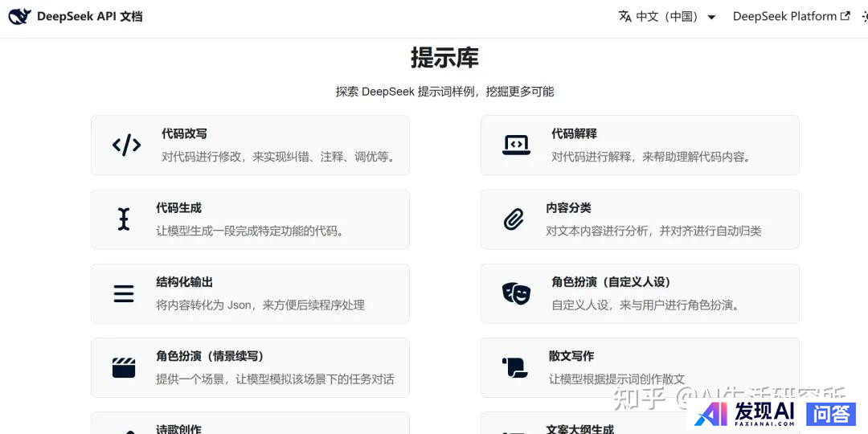This screenshot has width=868, height=434.
Task: Toggle the light/dark theme icon
Action: click(865, 17)
